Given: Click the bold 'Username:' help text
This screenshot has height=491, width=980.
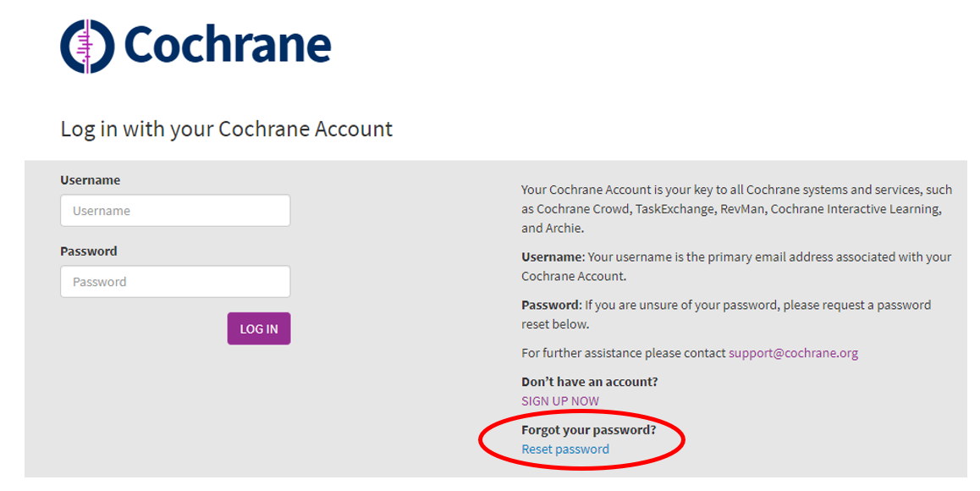Looking at the screenshot, I should tap(553, 257).
